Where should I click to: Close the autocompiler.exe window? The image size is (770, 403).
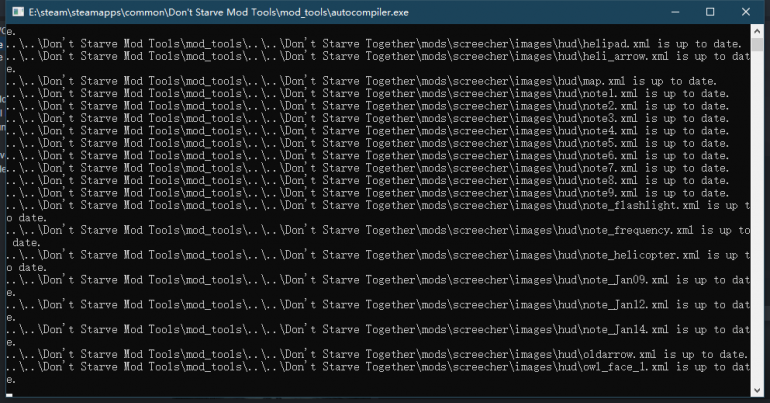click(x=745, y=12)
